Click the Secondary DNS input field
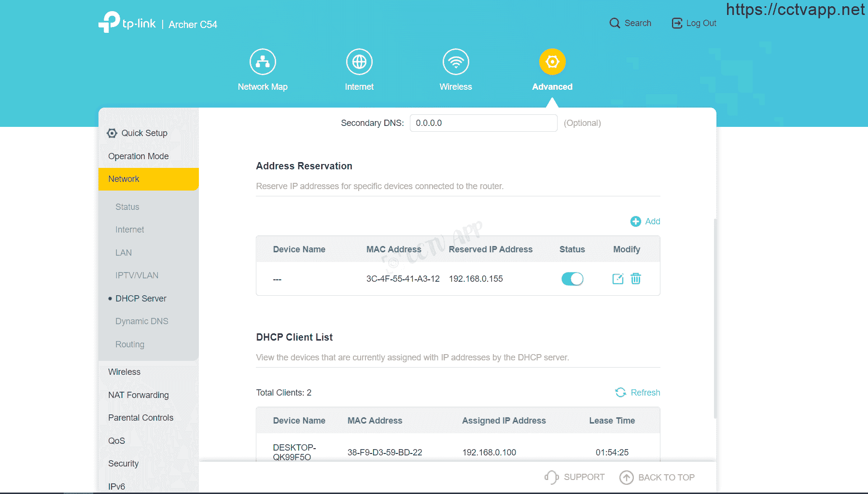The width and height of the screenshot is (868, 494). 483,123
